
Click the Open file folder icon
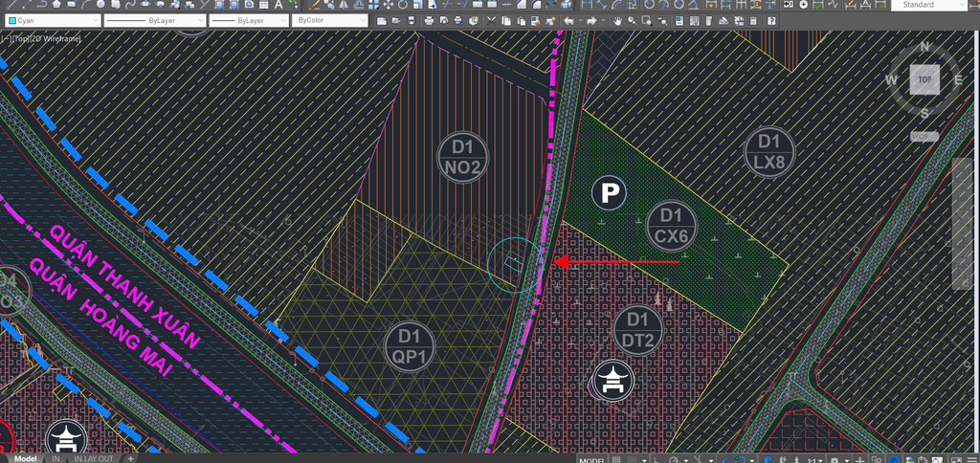coord(396,20)
